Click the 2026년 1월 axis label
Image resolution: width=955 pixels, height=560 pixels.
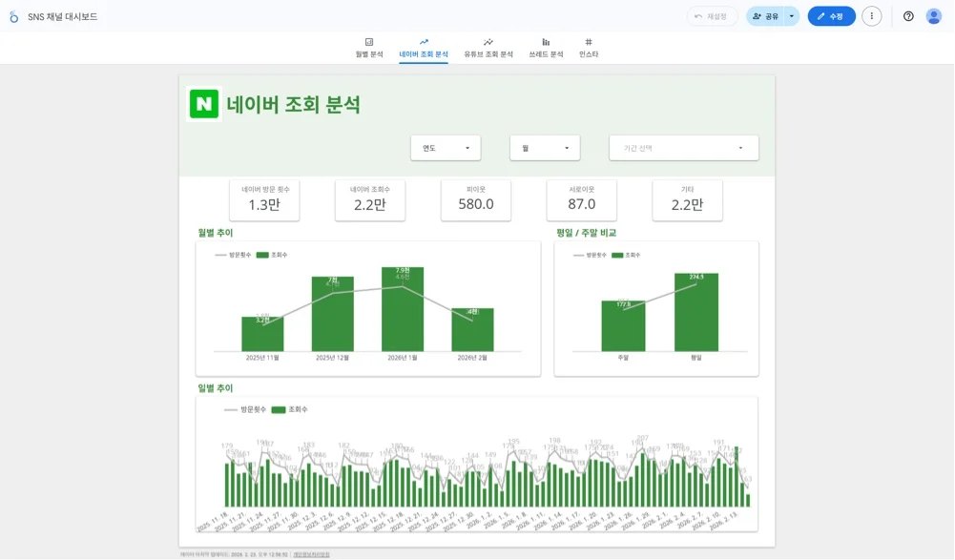tap(403, 358)
